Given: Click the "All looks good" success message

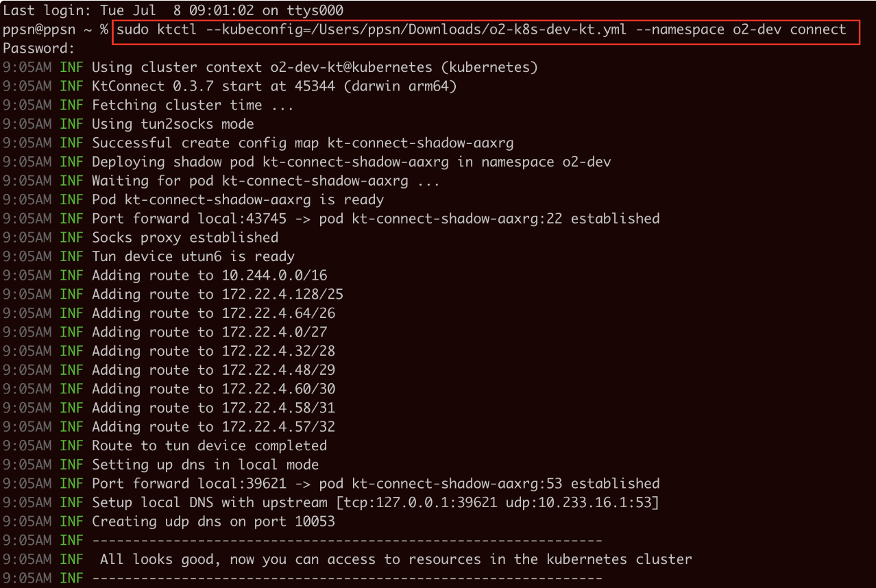Looking at the screenshot, I should (396, 559).
